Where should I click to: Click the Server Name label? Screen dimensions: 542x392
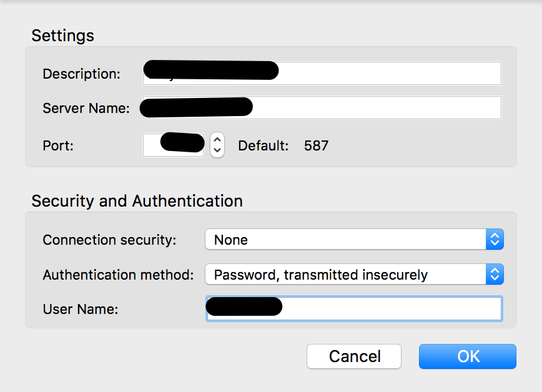click(86, 108)
